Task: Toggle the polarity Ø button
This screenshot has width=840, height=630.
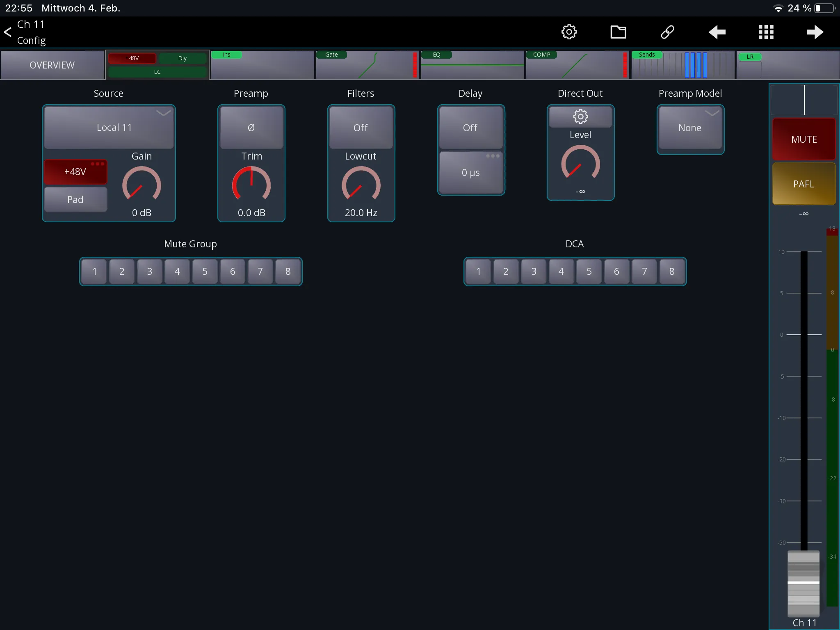Action: [251, 128]
